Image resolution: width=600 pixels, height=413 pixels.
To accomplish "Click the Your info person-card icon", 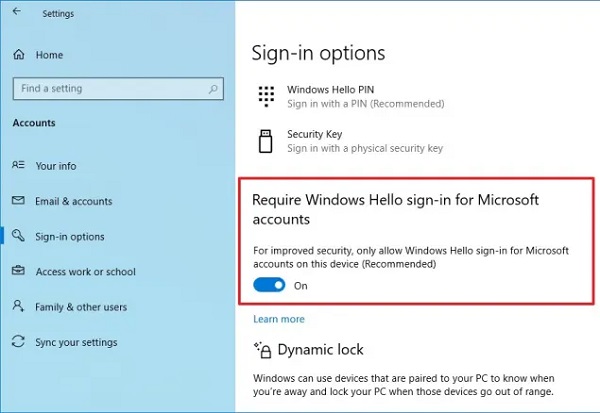I will [18, 165].
